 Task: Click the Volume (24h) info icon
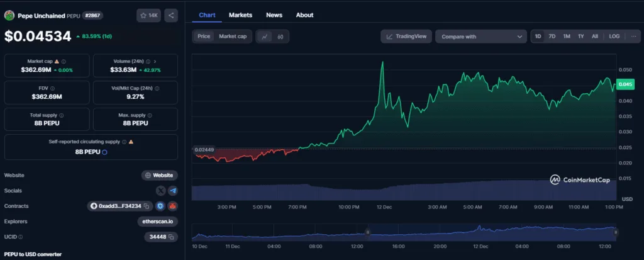[x=148, y=61]
